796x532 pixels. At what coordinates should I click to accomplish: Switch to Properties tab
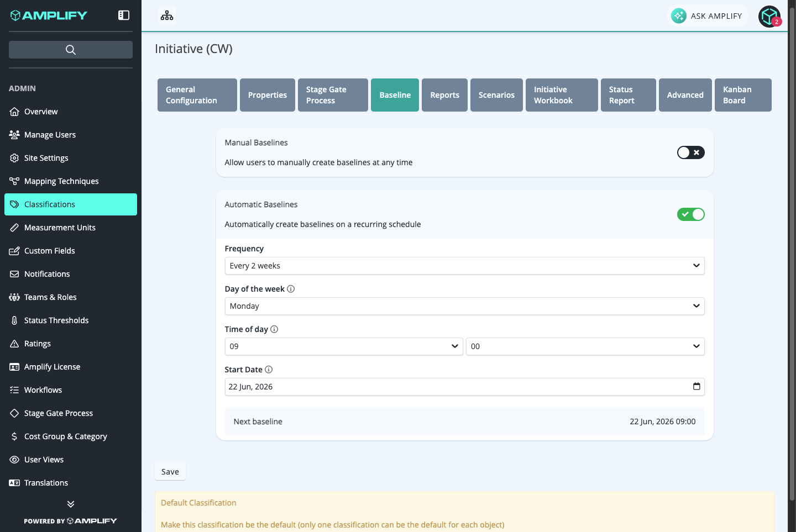coord(268,95)
